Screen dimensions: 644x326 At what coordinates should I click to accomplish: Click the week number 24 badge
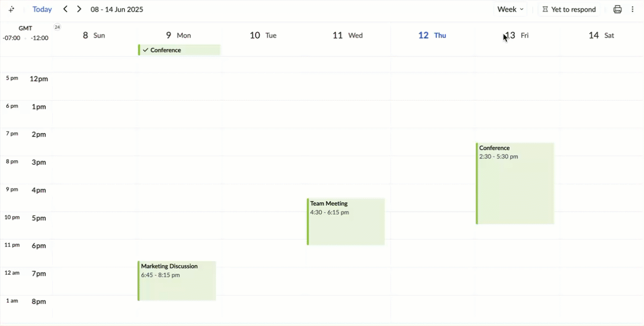click(57, 27)
